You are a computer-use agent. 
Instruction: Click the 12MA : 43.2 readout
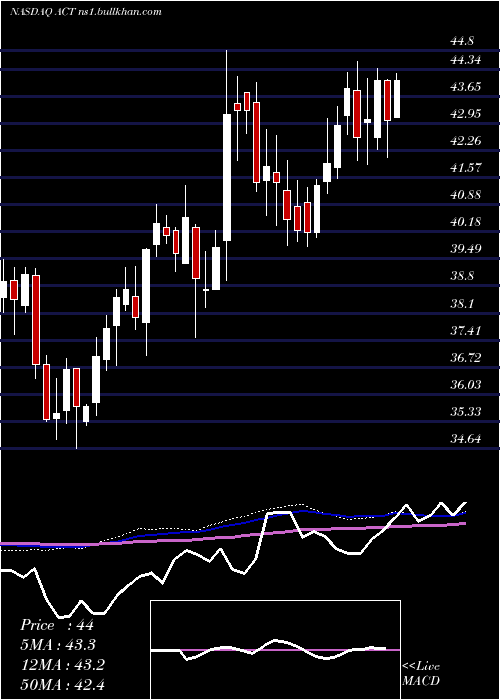[62, 665]
